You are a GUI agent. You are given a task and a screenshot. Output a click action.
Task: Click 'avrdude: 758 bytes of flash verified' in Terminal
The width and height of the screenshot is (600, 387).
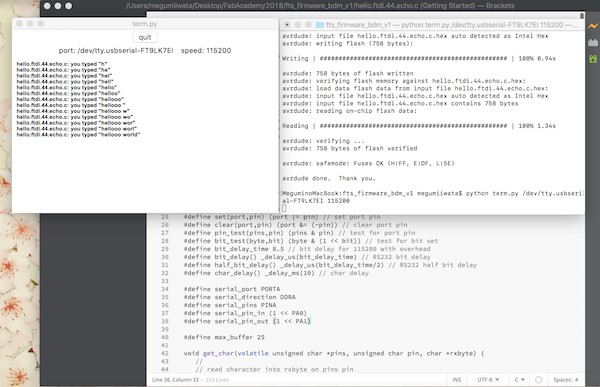point(349,149)
